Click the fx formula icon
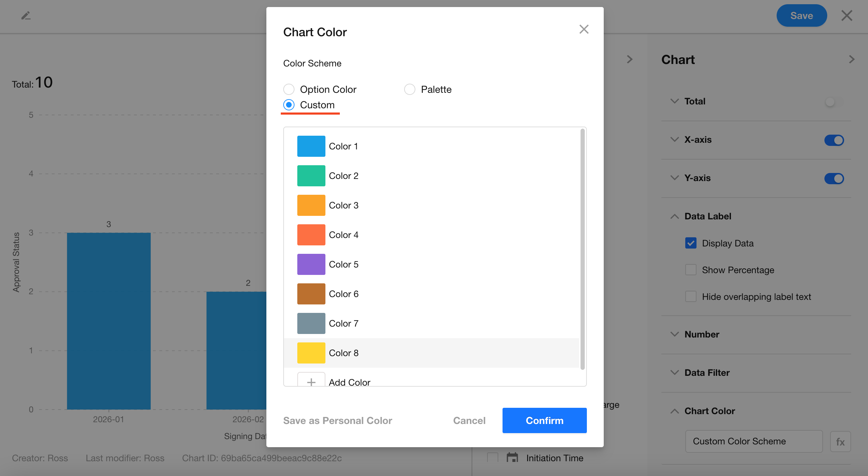This screenshot has width=868, height=476. [x=840, y=442]
